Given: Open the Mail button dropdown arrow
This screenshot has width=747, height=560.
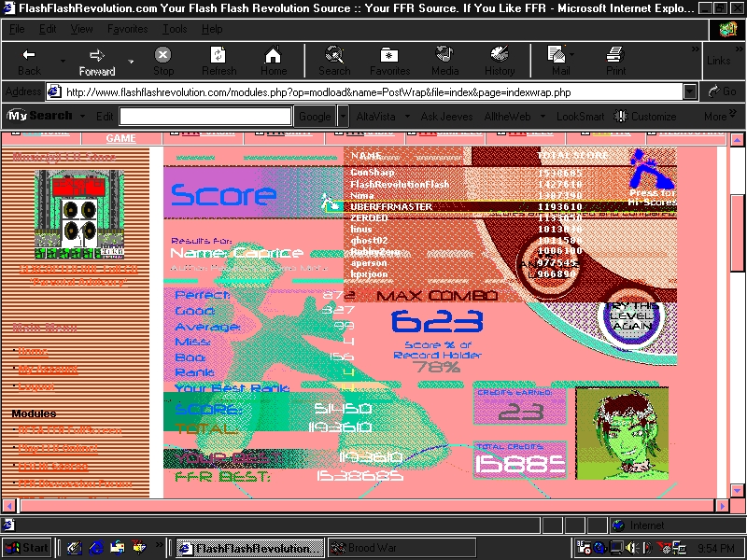Looking at the screenshot, I should (571, 55).
